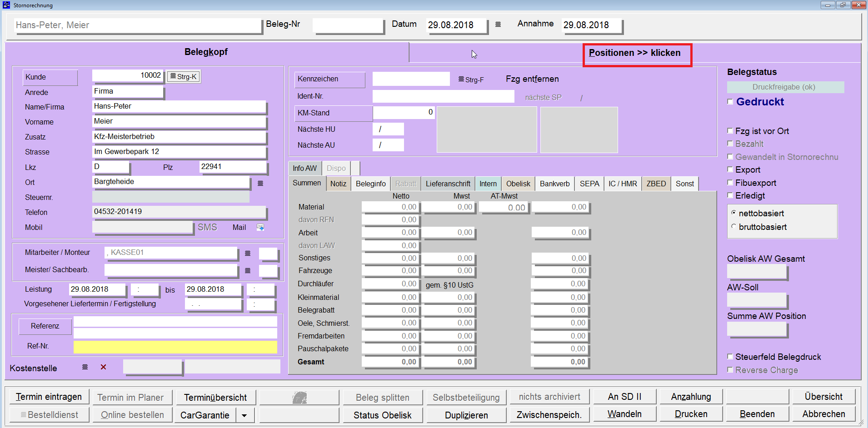Click the Kennzeichen button
This screenshot has width=868, height=428.
[x=330, y=80]
